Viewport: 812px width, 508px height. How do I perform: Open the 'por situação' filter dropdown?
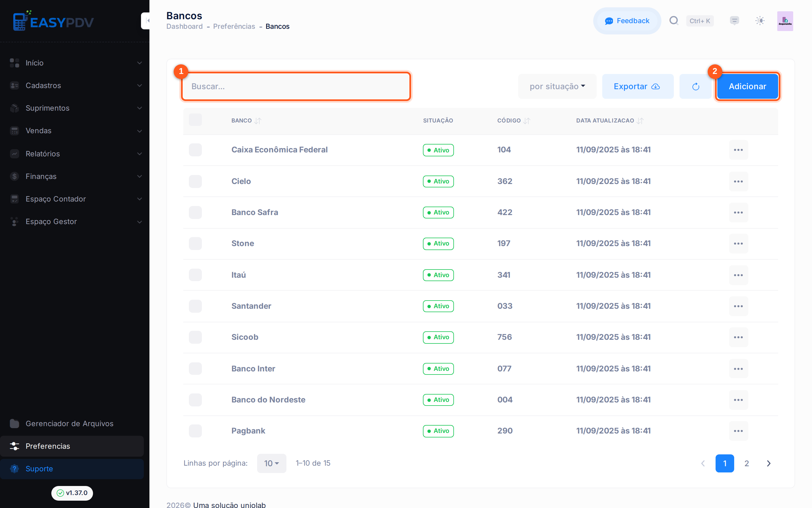557,86
